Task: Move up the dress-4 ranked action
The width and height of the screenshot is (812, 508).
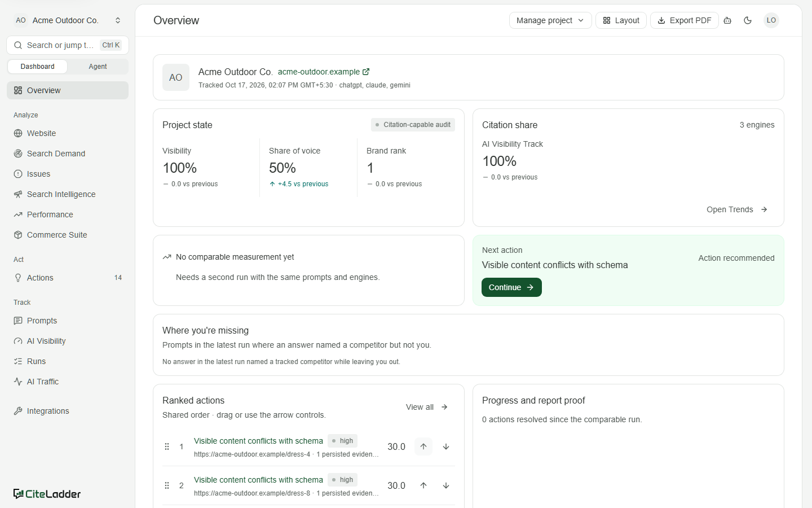Action: pos(423,446)
